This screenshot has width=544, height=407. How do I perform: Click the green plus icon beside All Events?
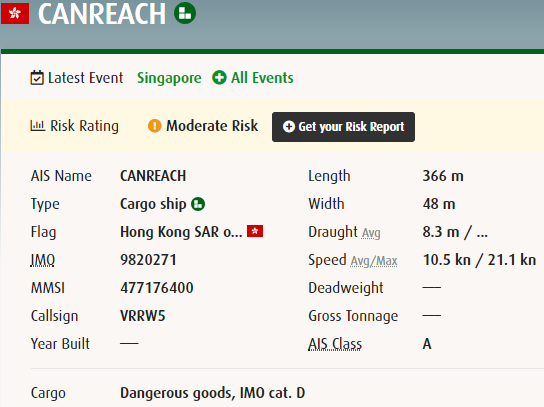[x=219, y=77]
